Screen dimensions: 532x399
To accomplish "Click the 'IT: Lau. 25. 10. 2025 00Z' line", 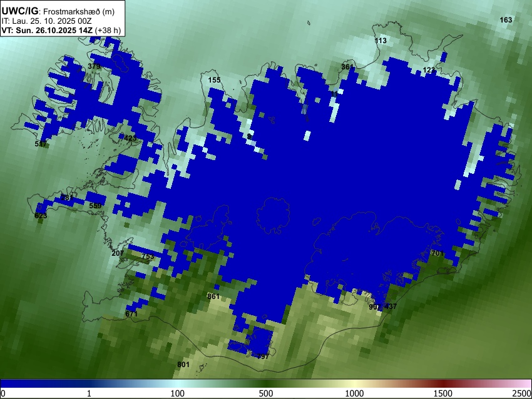I will 46,21.
